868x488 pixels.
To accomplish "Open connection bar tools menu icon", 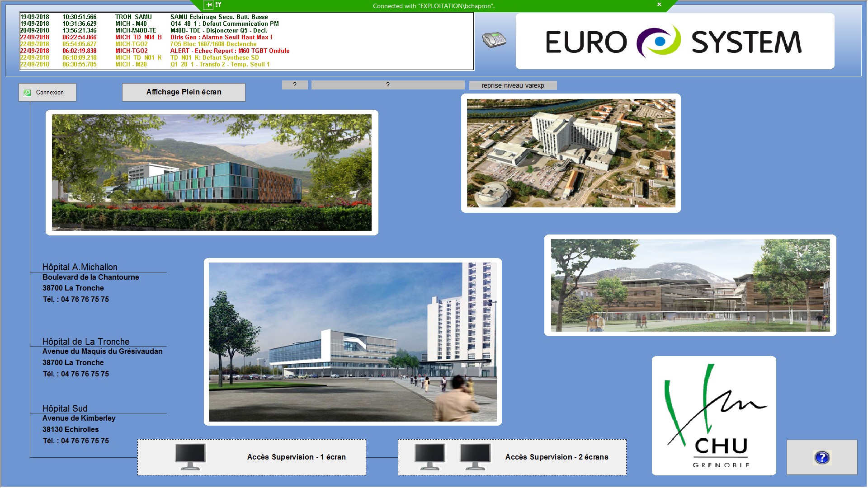I will tap(218, 5).
